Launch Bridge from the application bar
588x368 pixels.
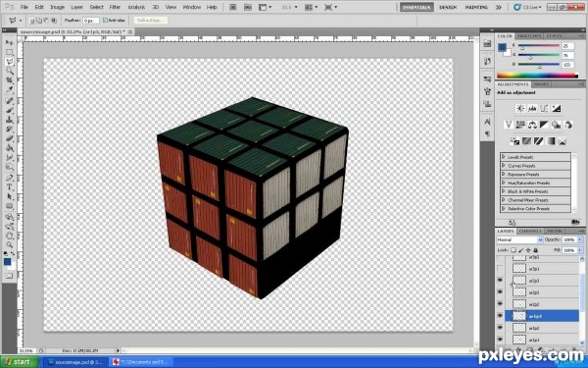tap(233, 7)
